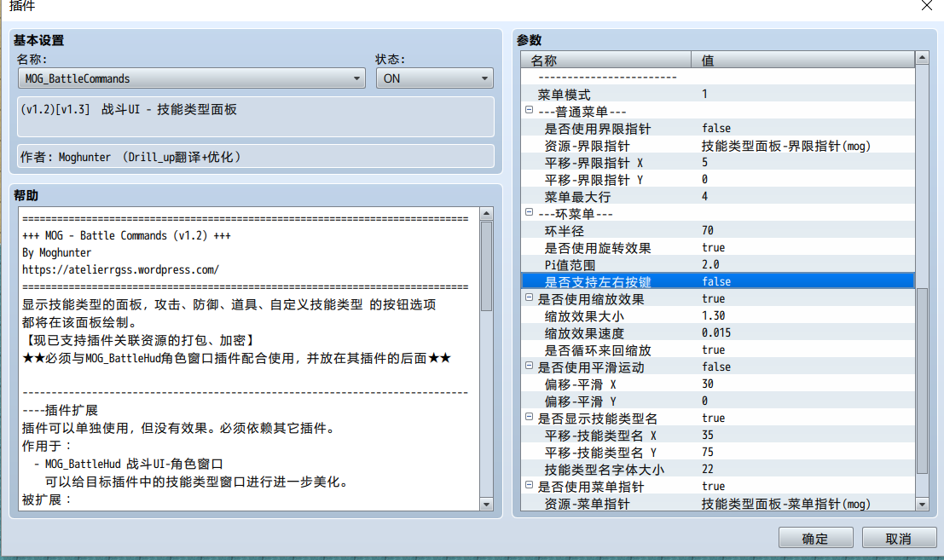Screen dimensions: 944x560
Task: Click the 名称 column header in parameters
Action: pyautogui.click(x=606, y=61)
